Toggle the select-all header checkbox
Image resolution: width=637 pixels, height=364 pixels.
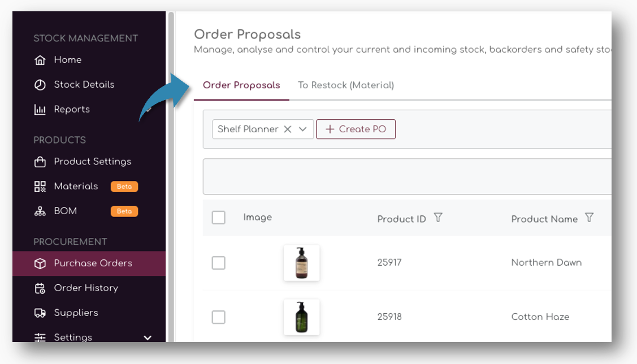click(219, 218)
